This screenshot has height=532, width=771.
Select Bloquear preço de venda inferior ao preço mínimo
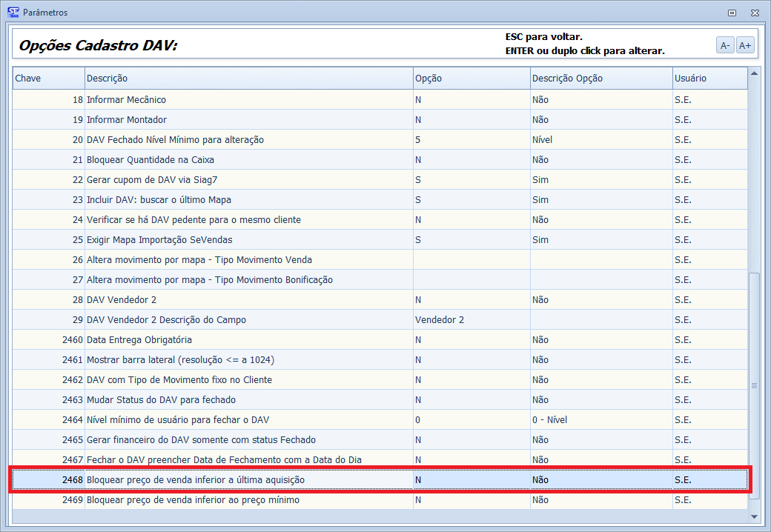(x=193, y=500)
